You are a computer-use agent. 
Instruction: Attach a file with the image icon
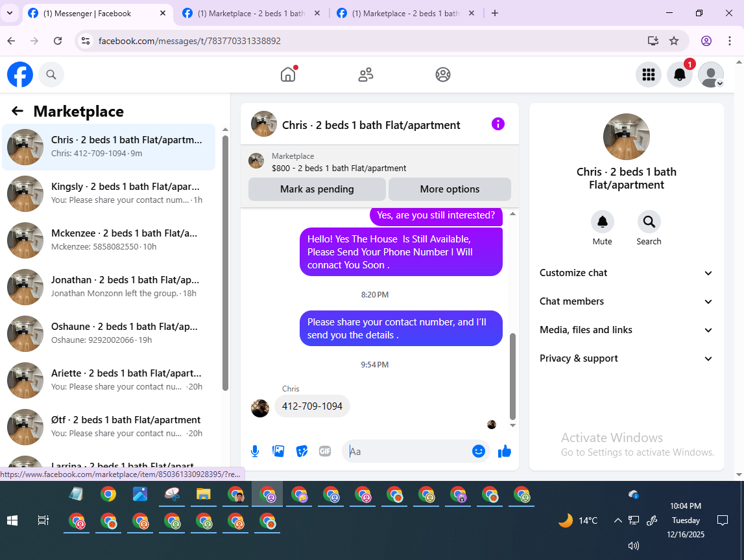[278, 451]
